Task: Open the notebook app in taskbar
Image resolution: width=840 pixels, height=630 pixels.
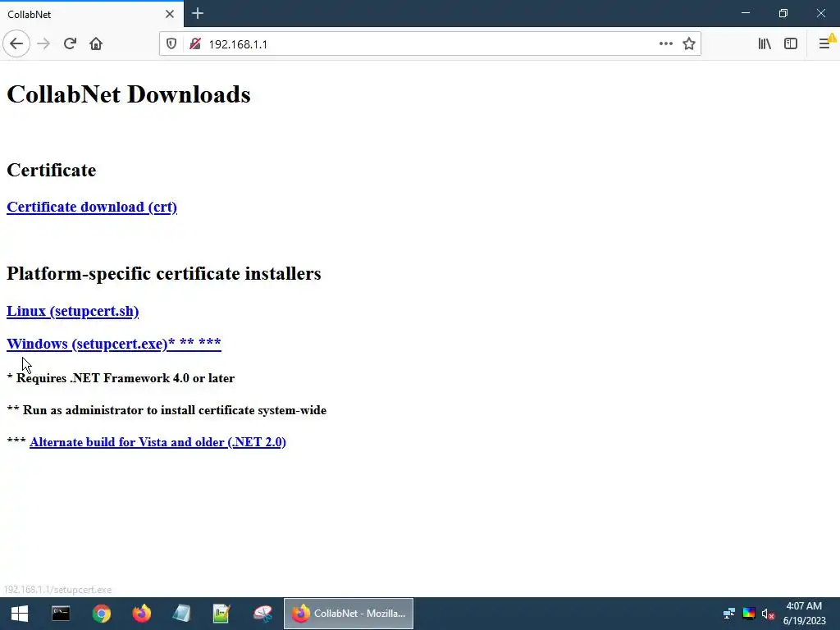Action: pyautogui.click(x=181, y=614)
